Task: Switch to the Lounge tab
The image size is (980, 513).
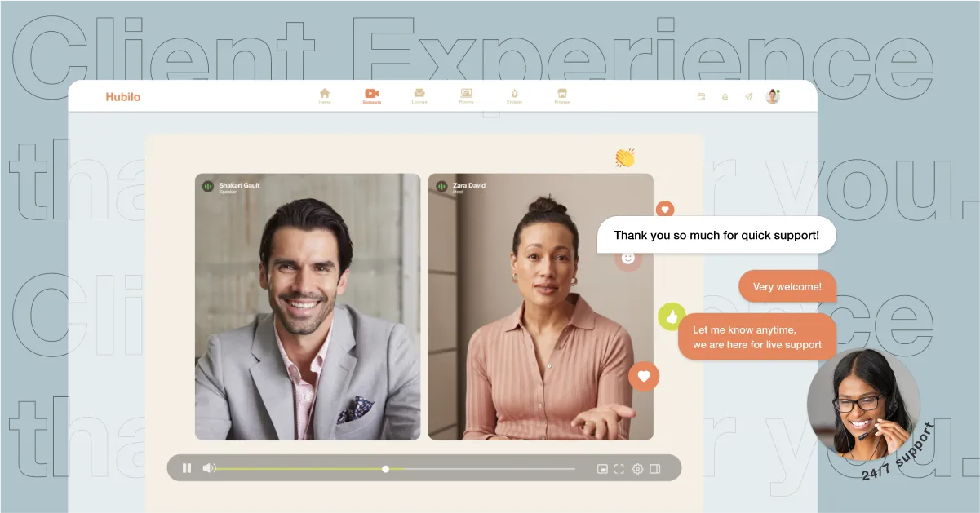Action: coord(419,96)
